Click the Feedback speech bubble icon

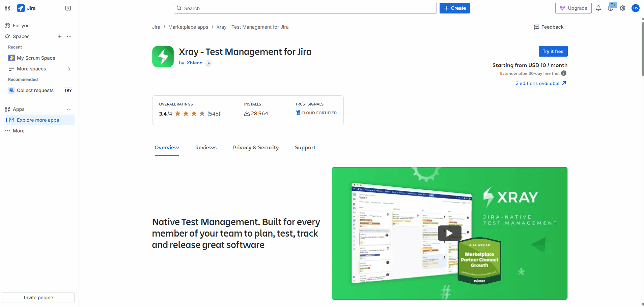click(x=537, y=27)
